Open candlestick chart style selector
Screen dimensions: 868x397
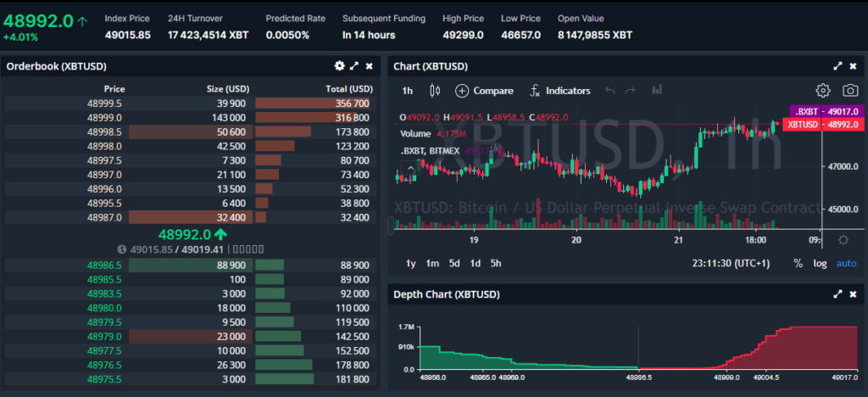pyautogui.click(x=435, y=90)
